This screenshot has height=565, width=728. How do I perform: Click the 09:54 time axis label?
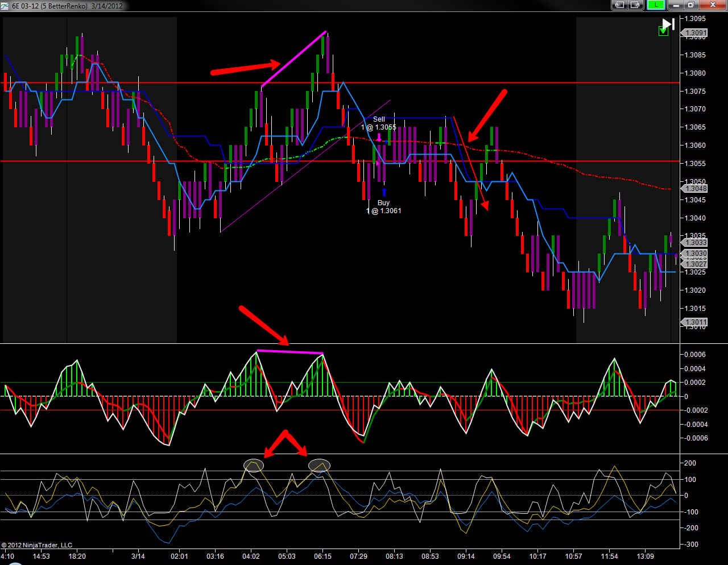tap(502, 556)
